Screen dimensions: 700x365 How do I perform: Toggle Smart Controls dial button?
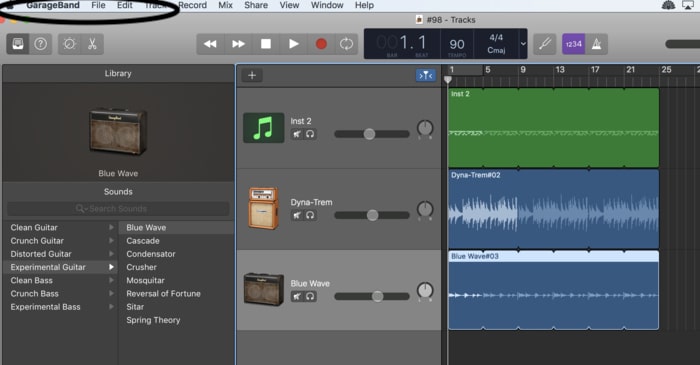click(x=69, y=44)
